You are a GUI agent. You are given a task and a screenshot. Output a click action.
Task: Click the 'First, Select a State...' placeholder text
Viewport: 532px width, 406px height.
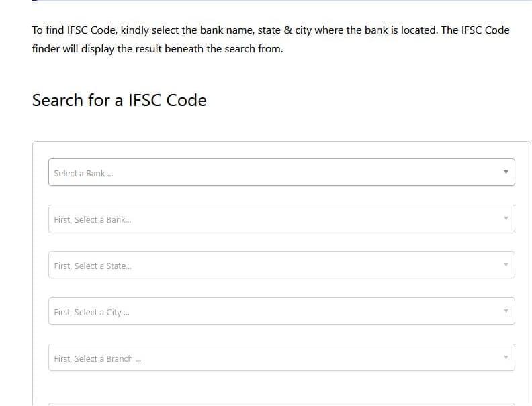(x=93, y=266)
